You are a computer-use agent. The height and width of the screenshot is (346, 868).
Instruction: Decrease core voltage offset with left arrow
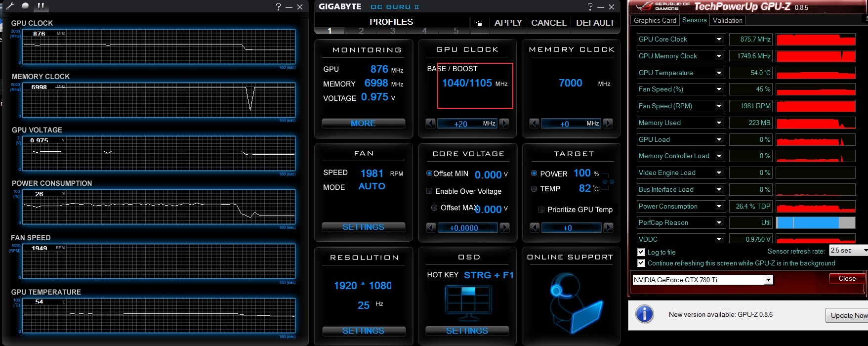pos(431,227)
